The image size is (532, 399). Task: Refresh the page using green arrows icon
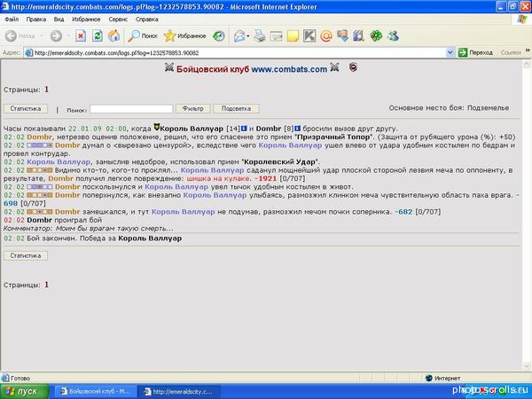coord(98,35)
